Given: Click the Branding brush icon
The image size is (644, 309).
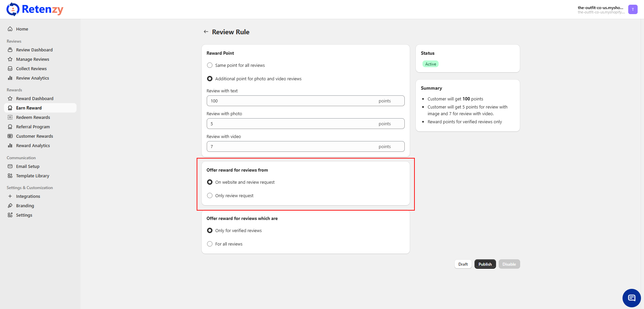Looking at the screenshot, I should (x=10, y=206).
